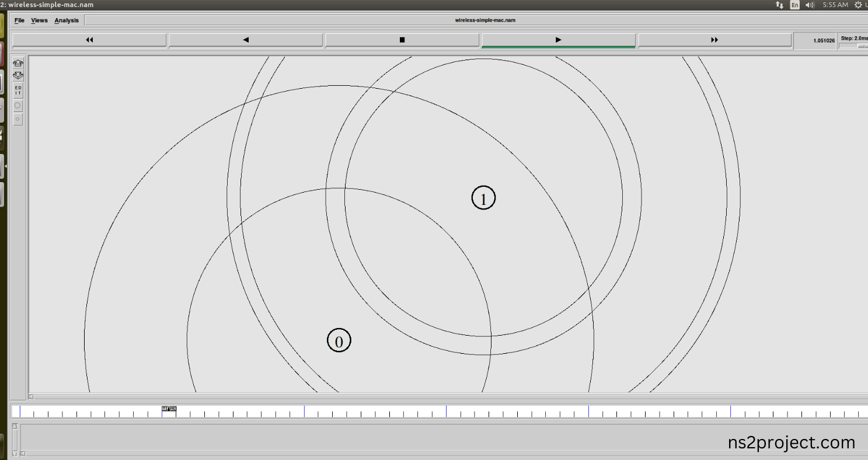This screenshot has width=868, height=460.
Task: Click the canvas horizontal scrollbar left arrow
Action: click(31, 397)
